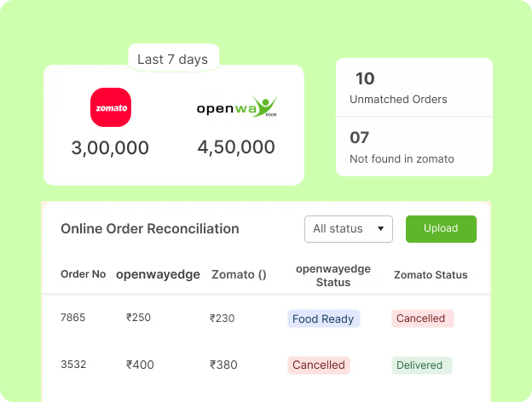The image size is (532, 402).
Task: Select order number 3532
Action: (73, 364)
